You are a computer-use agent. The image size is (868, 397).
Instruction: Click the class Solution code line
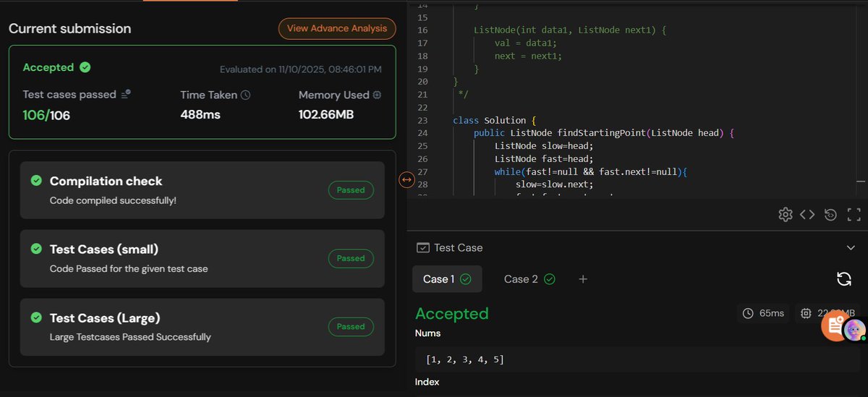click(x=494, y=120)
